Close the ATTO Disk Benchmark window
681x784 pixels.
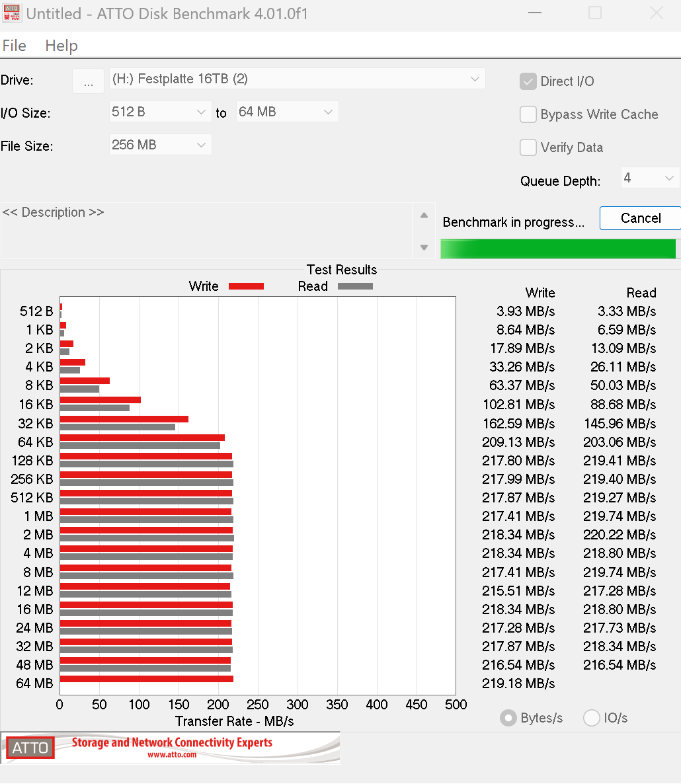(x=657, y=13)
